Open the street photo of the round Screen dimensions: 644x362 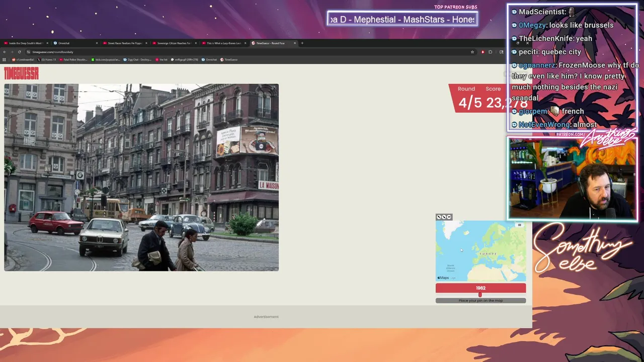pyautogui.click(x=141, y=177)
